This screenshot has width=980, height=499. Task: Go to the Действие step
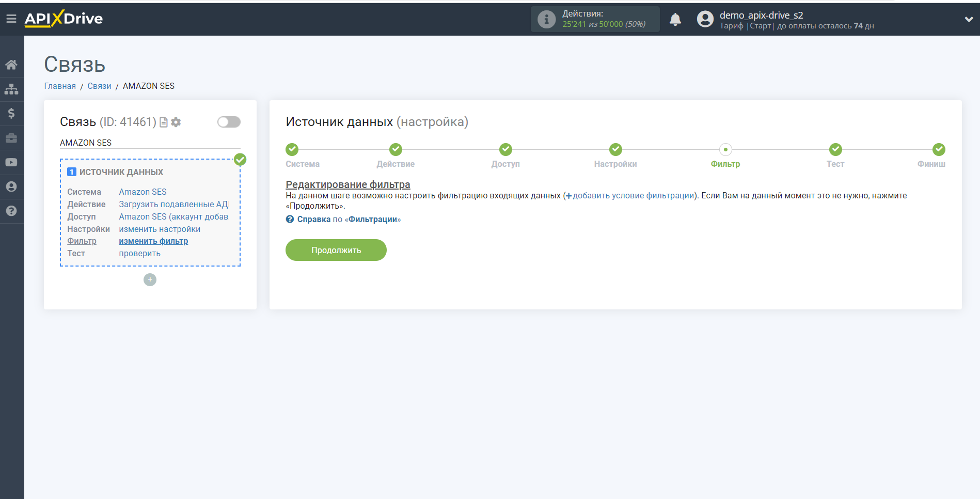coord(396,149)
